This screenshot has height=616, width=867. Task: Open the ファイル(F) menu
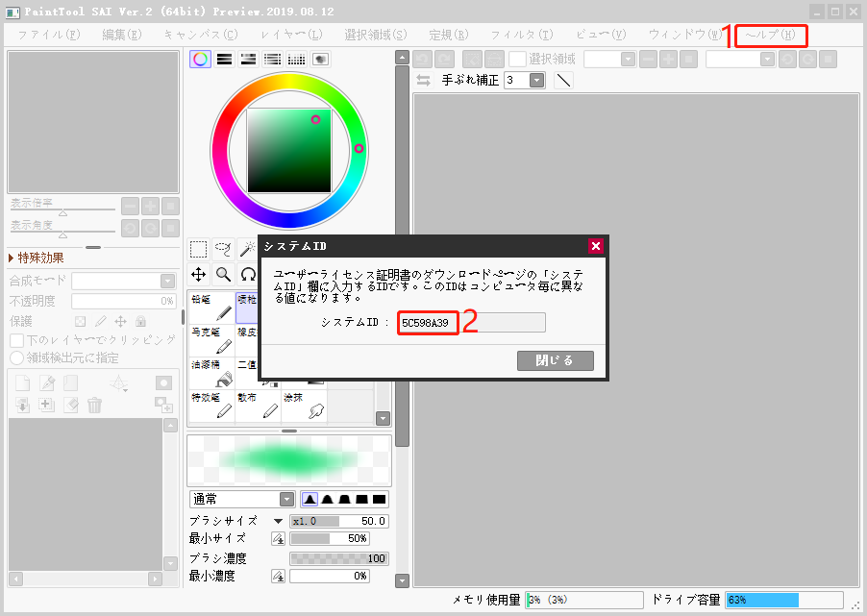point(49,35)
